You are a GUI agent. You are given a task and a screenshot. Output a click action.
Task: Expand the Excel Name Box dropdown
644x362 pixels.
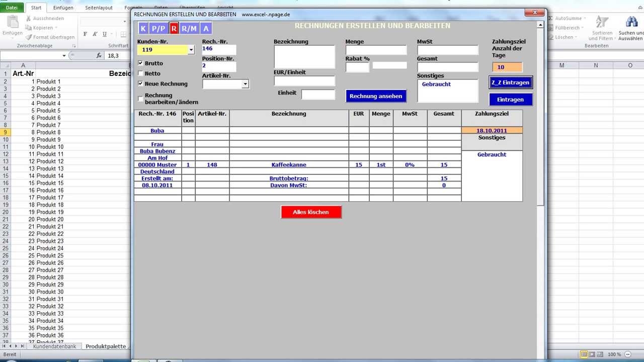(x=64, y=55)
